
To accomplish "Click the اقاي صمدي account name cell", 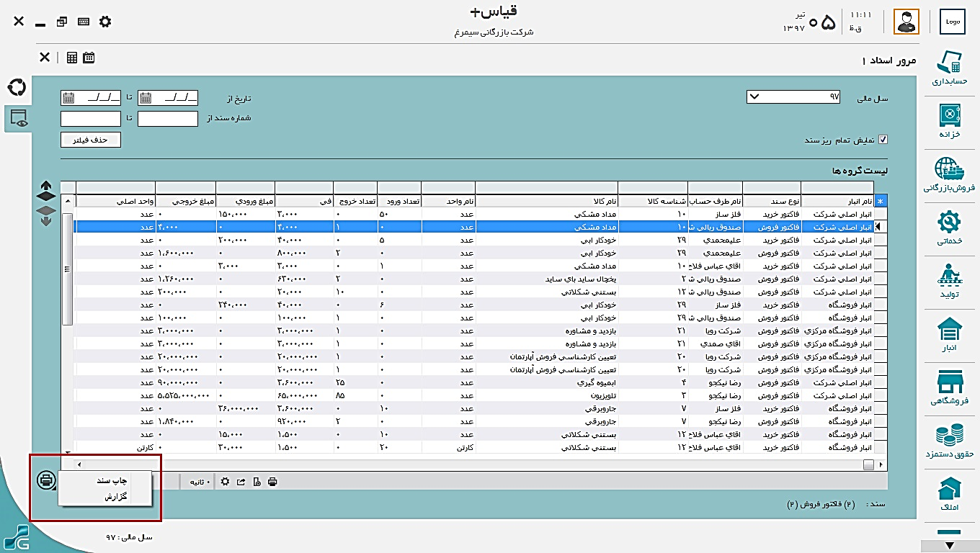I will coord(715,343).
